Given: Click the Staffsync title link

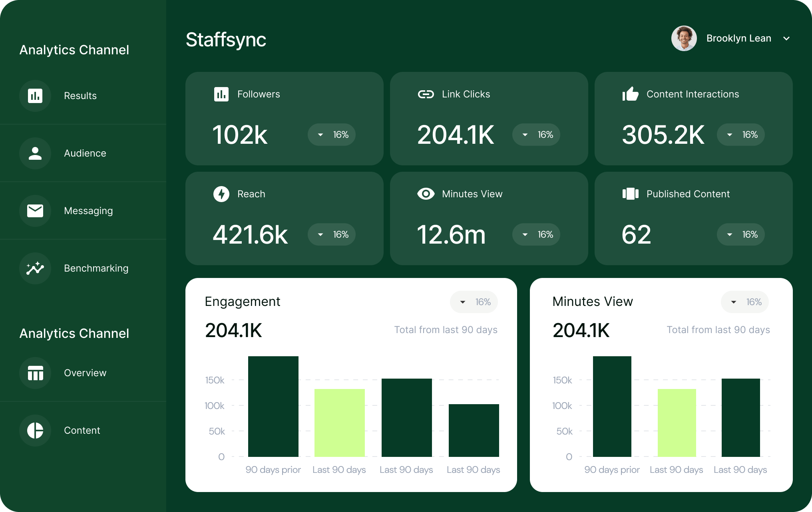Looking at the screenshot, I should (226, 40).
